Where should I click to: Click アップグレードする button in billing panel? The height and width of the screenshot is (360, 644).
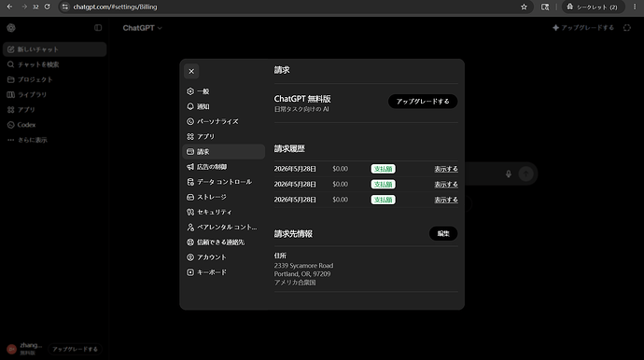(x=423, y=102)
